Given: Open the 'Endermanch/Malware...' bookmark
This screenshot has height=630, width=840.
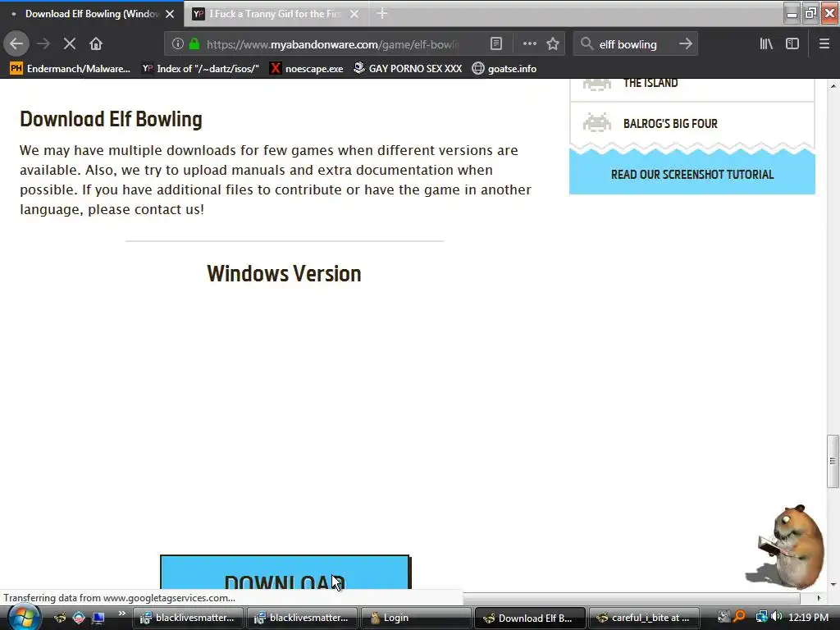Looking at the screenshot, I should (71, 69).
